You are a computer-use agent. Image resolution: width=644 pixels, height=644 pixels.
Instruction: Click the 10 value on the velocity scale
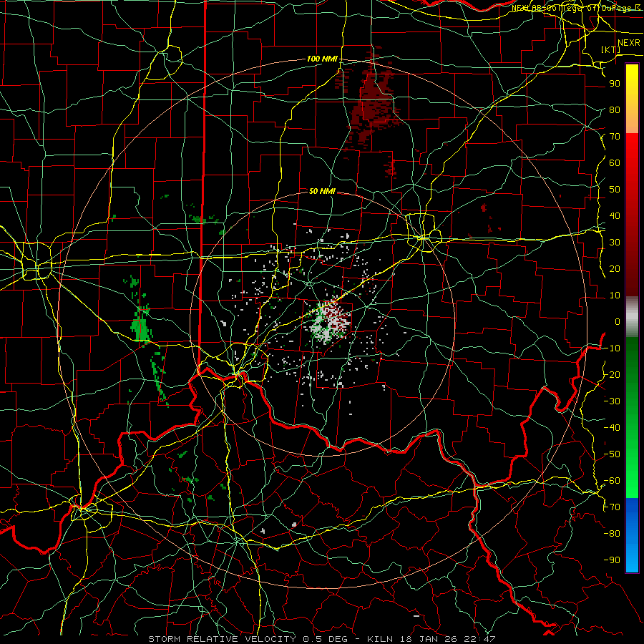[615, 296]
